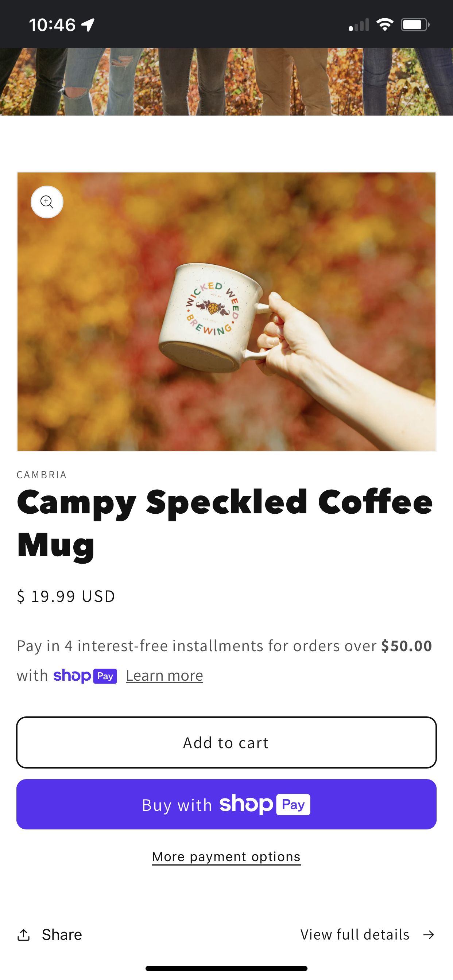Screen dimensions: 453x980
Task: Buy with Shop Pay button
Action: [x=226, y=804]
